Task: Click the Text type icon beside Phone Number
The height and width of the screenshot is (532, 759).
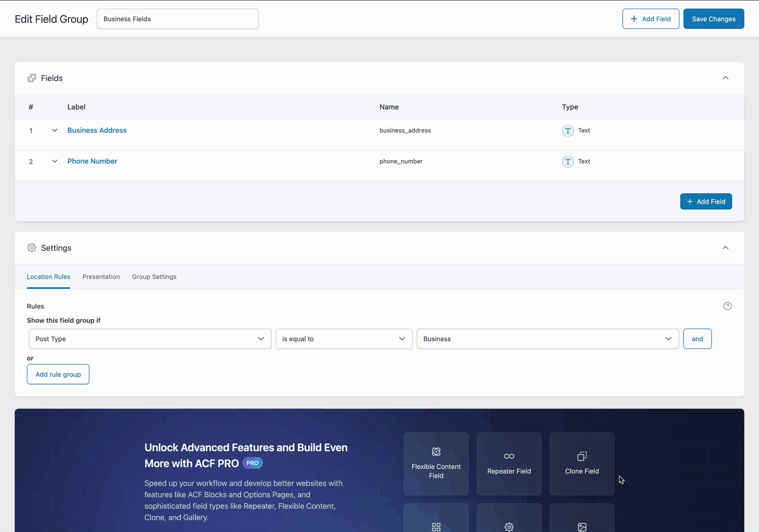Action: pos(567,161)
